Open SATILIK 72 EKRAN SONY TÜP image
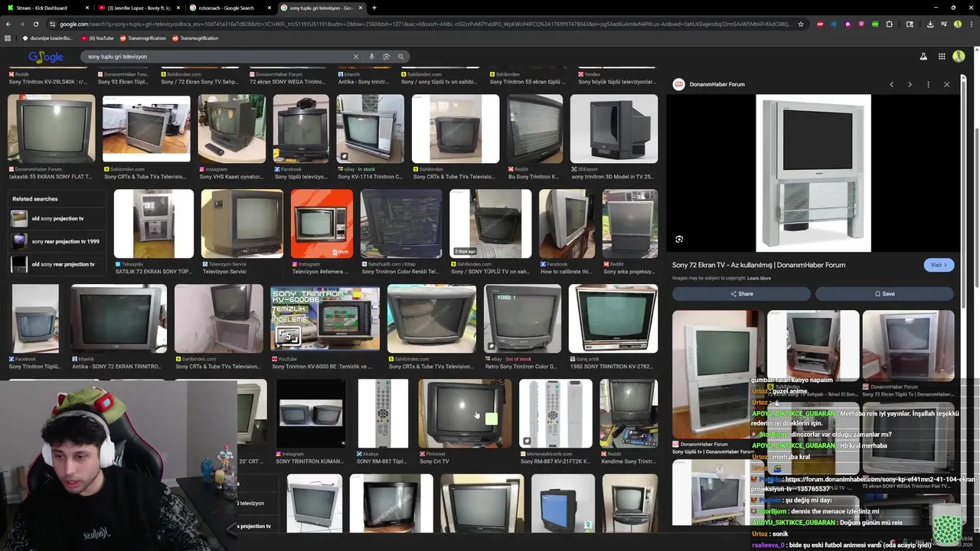The image size is (980, 551). pos(154,223)
